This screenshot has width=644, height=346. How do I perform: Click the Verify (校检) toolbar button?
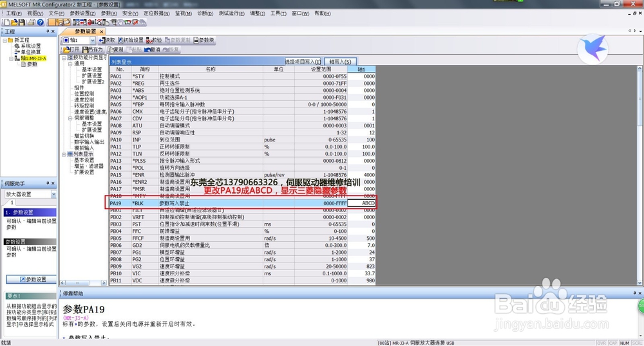pyautogui.click(x=154, y=40)
